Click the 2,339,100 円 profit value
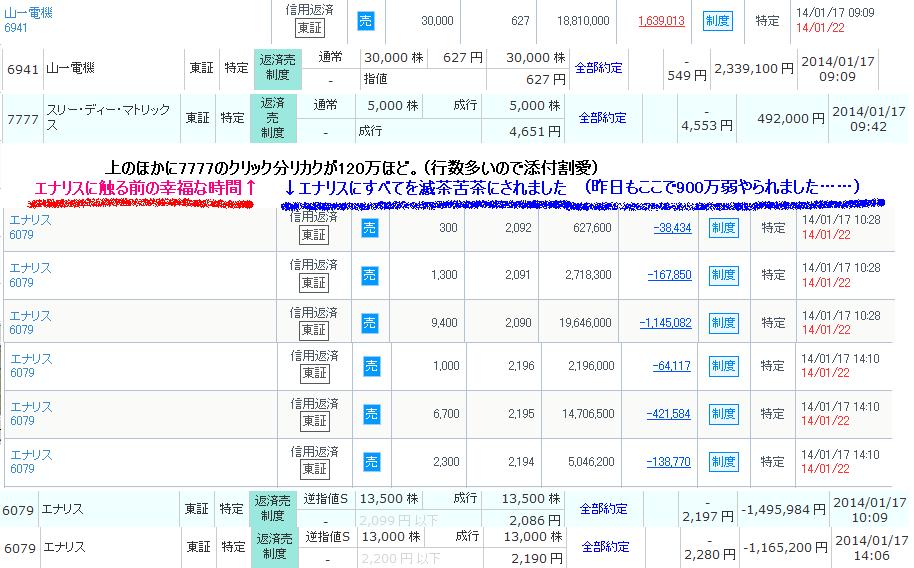 [754, 69]
